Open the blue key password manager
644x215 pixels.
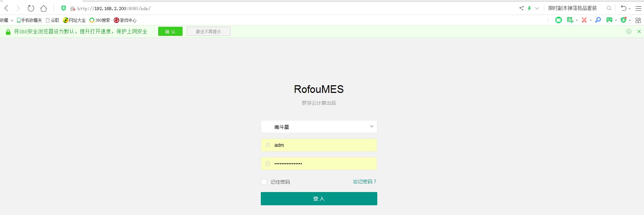click(x=598, y=20)
